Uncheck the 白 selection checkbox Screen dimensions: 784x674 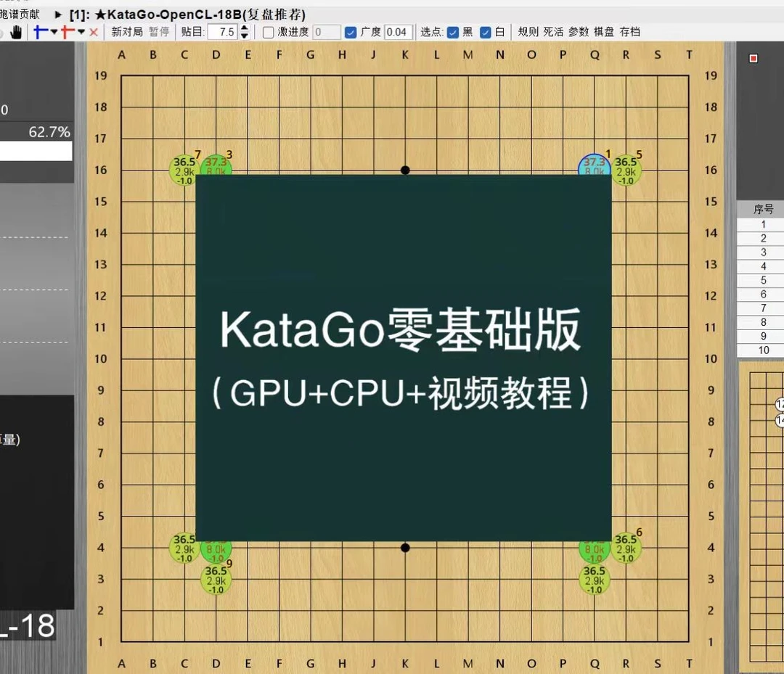tap(484, 31)
